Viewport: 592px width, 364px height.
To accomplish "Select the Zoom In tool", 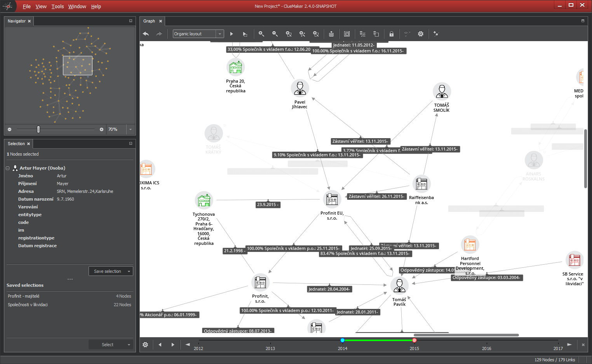I will coord(261,34).
